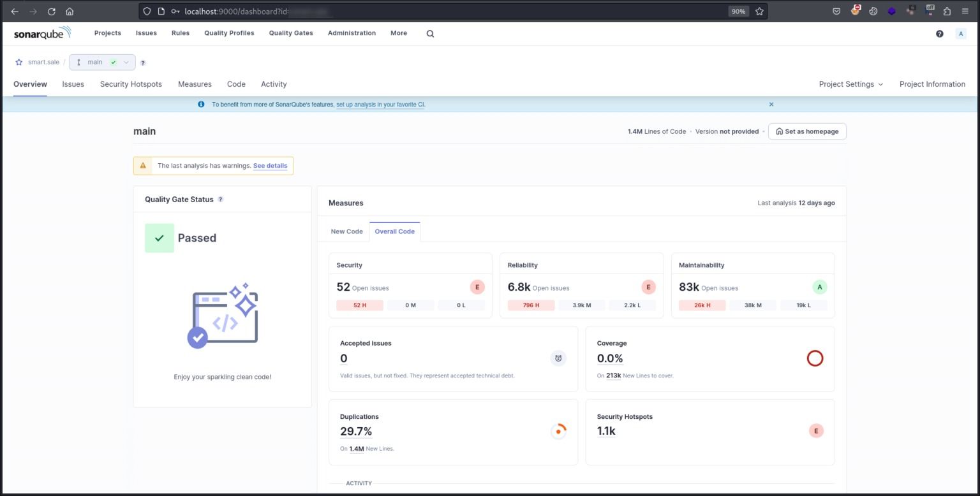
Task: Open the 29.7% Duplications measure
Action: click(x=356, y=432)
